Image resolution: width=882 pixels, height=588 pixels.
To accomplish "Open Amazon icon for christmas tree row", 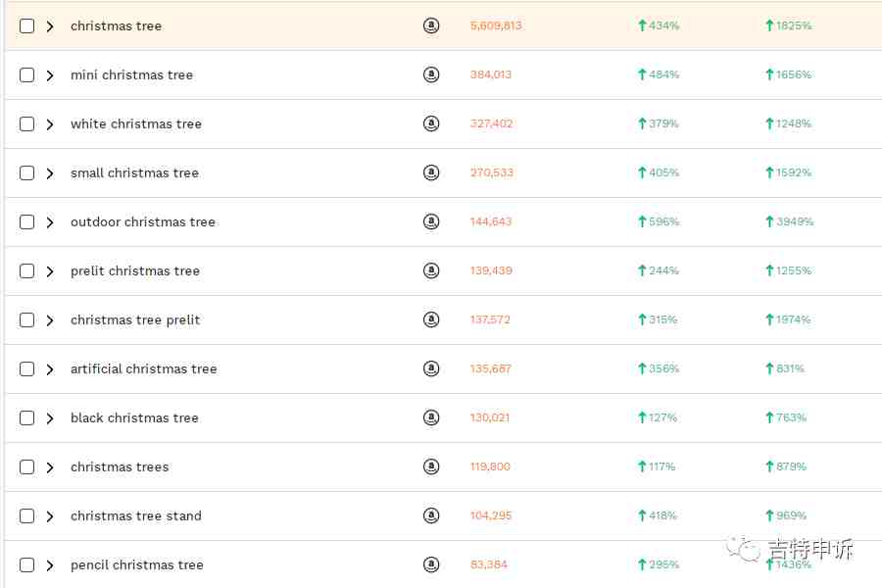I will tap(431, 25).
